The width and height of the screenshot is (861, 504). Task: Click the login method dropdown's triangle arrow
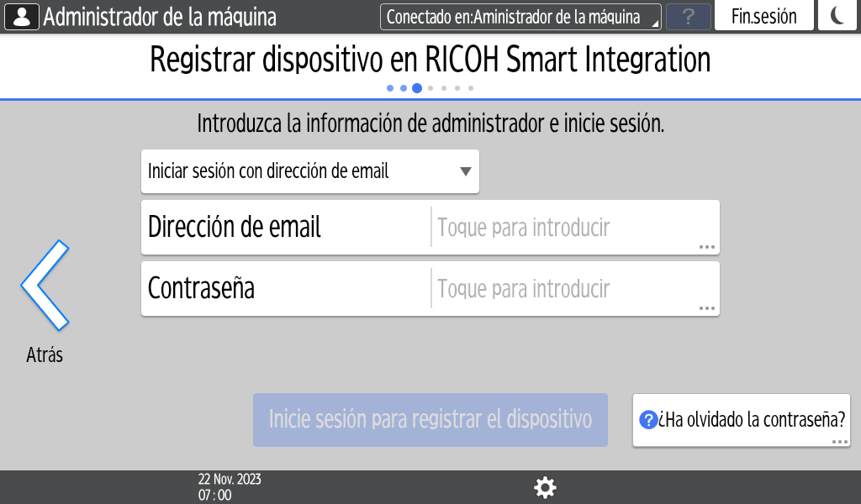[466, 172]
